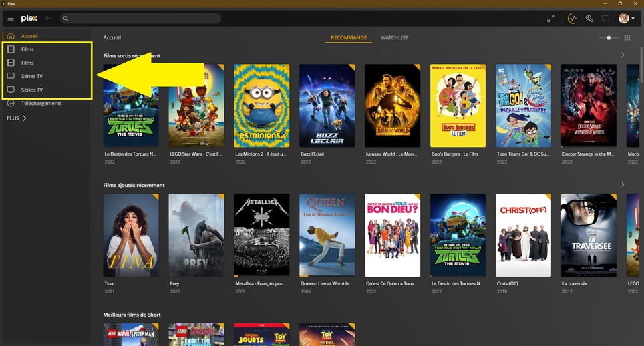Open the LEGO Scooby-Doo Knight Time poster

tap(196, 335)
